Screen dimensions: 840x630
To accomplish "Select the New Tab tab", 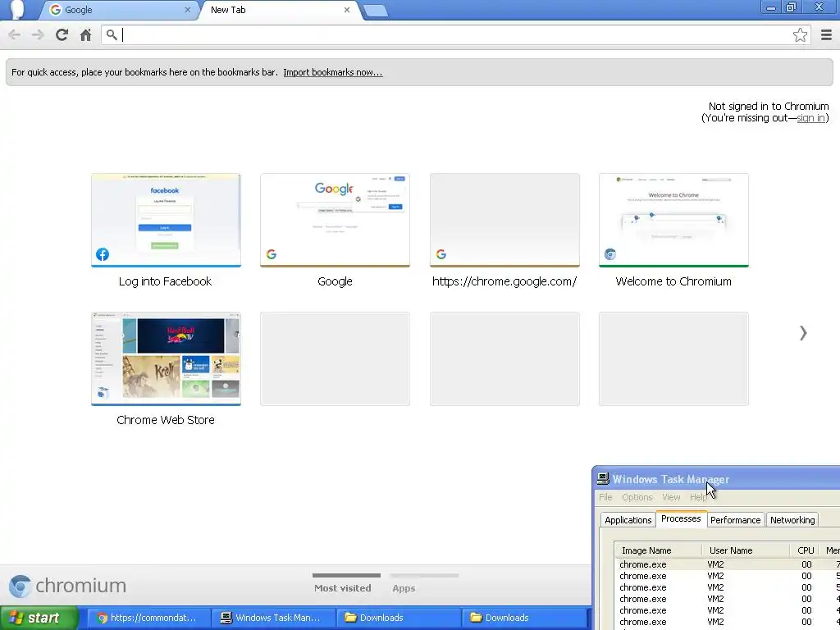I will pyautogui.click(x=281, y=10).
